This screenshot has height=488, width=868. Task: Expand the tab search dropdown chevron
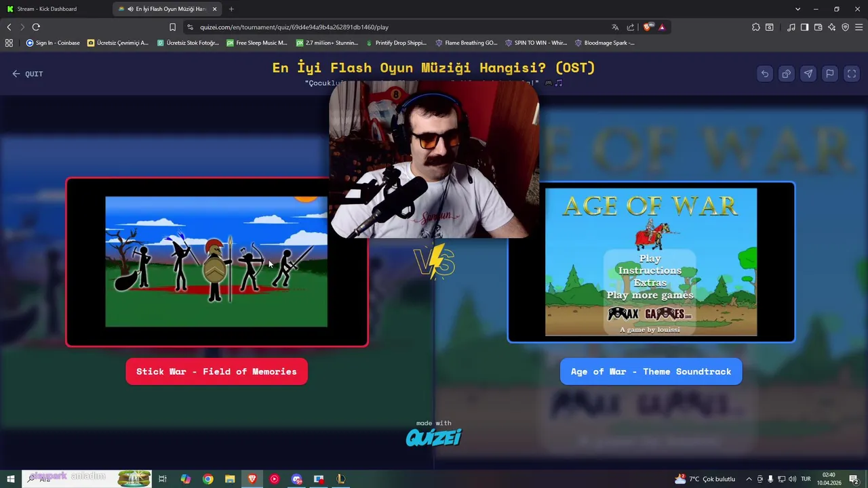(797, 9)
